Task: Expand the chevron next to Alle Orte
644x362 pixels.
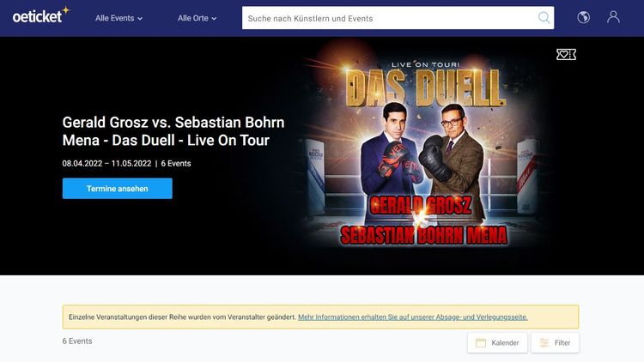Action: click(214, 19)
